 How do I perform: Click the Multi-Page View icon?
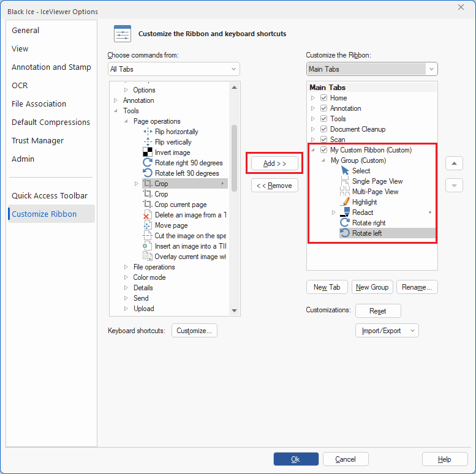(x=345, y=192)
